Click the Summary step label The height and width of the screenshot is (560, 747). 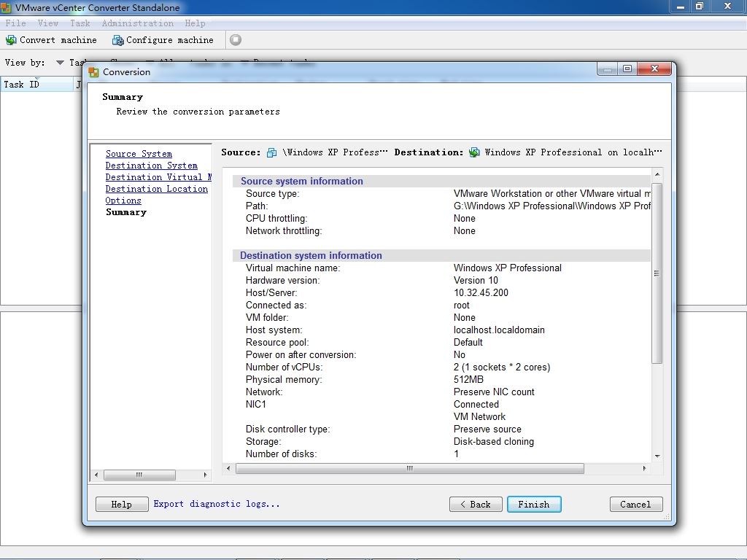click(126, 212)
